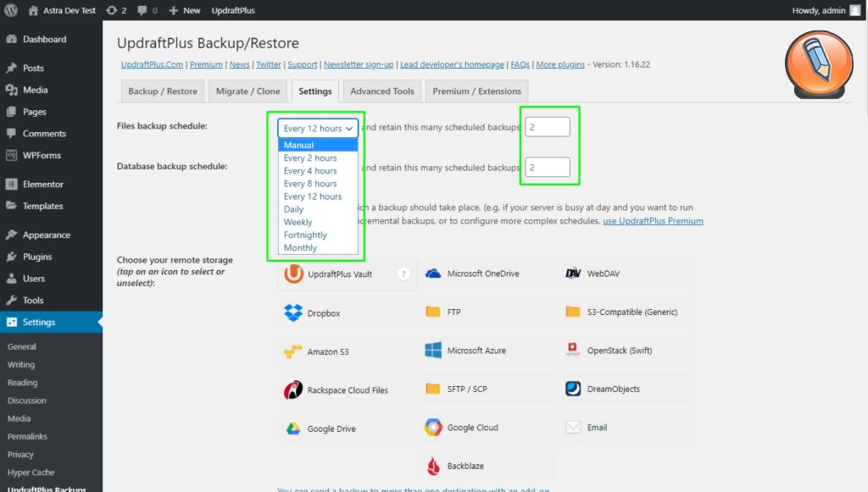Open the Newsletter sign-up link

point(359,64)
